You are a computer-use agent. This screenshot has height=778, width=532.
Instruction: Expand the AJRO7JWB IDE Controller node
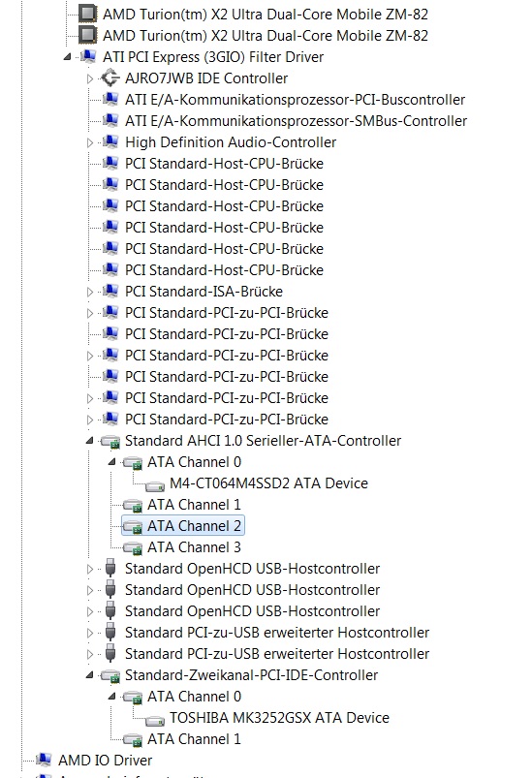pos(90,78)
